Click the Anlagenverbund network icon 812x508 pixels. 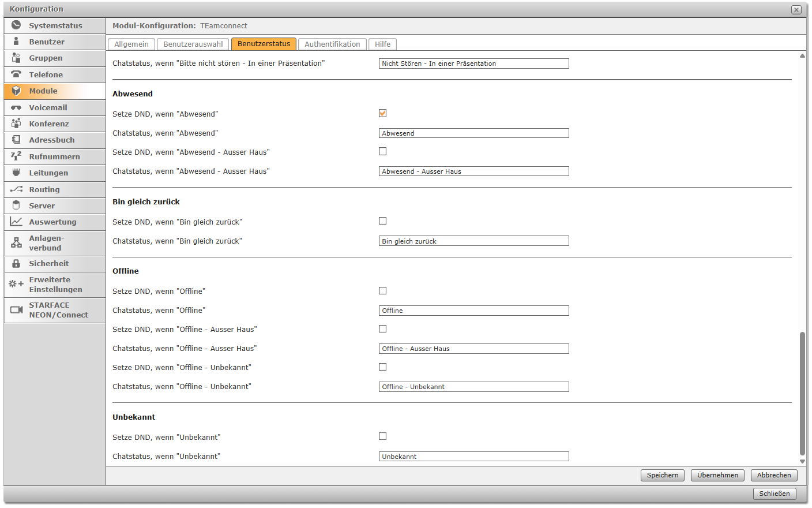click(x=16, y=243)
